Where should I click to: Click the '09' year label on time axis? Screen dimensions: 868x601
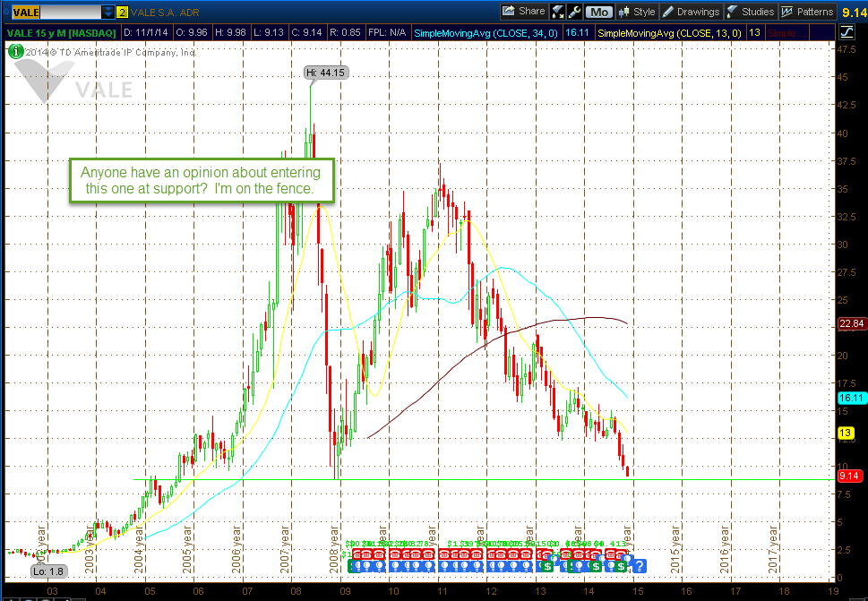(344, 591)
